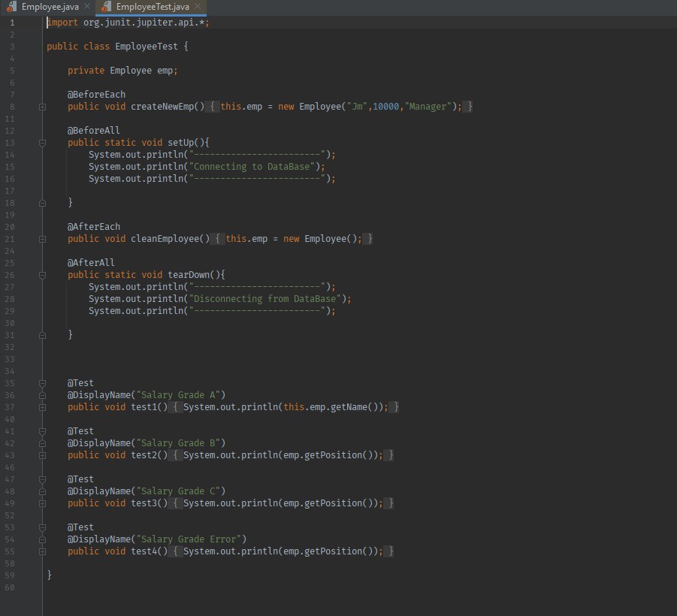This screenshot has width=677, height=616.
Task: Place cursor on "Disconnecting from DataBase" string
Action: [x=264, y=299]
